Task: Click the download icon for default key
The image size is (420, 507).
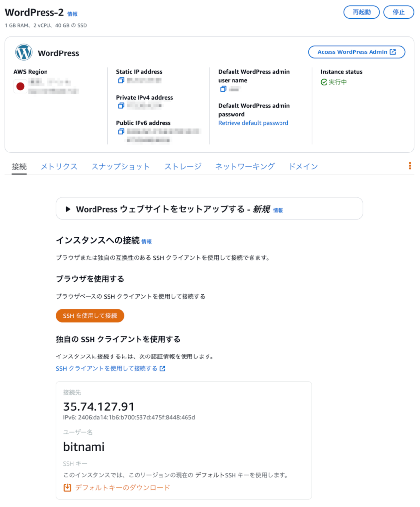Action: [67, 488]
